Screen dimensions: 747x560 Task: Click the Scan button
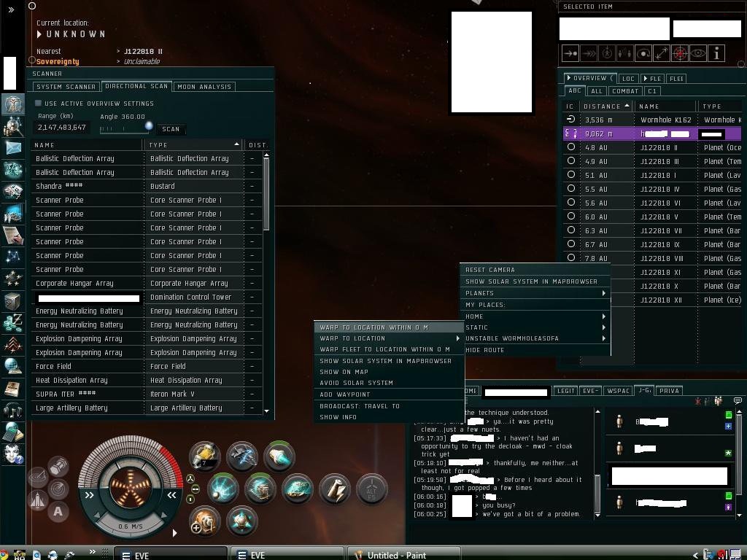pos(171,129)
